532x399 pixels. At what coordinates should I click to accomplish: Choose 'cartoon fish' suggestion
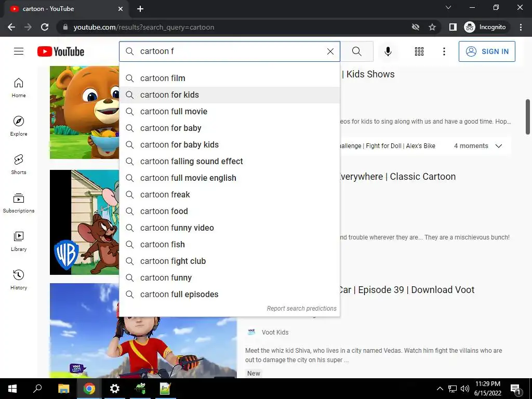pos(229,245)
